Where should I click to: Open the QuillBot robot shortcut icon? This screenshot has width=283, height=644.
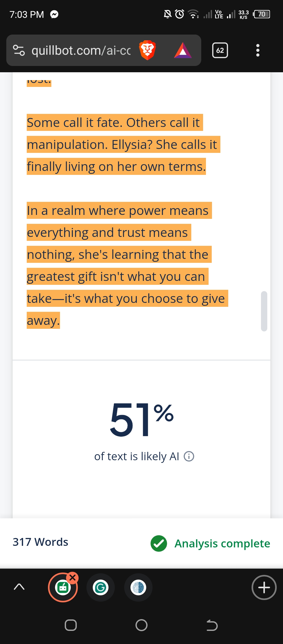pos(63,588)
